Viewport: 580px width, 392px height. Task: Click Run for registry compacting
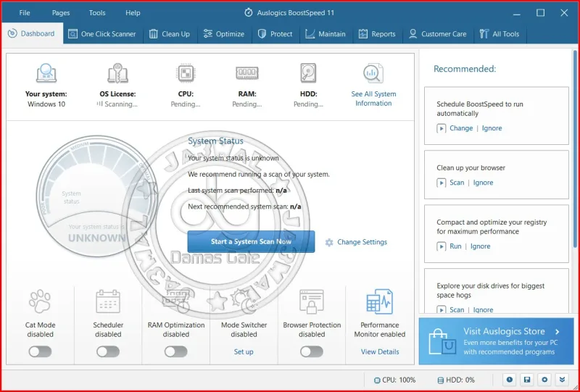click(455, 246)
